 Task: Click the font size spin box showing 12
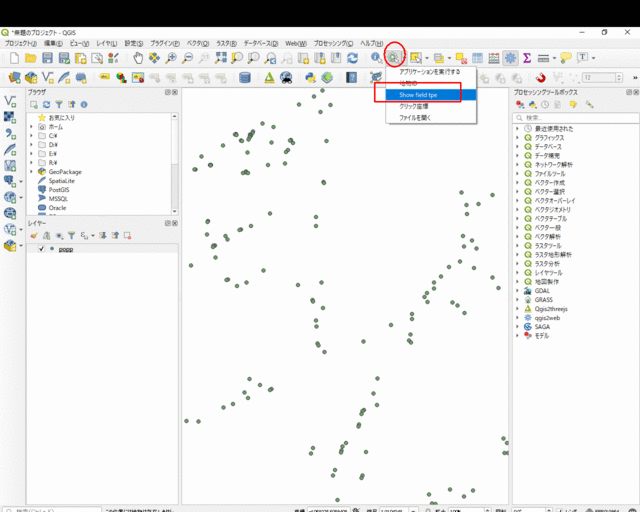pyautogui.click(x=602, y=78)
